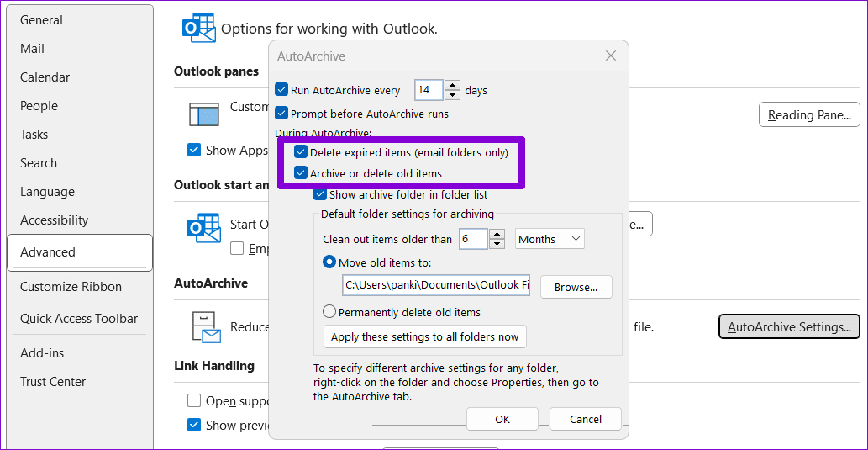The width and height of the screenshot is (868, 450).
Task: Open the People options category
Action: point(81,106)
